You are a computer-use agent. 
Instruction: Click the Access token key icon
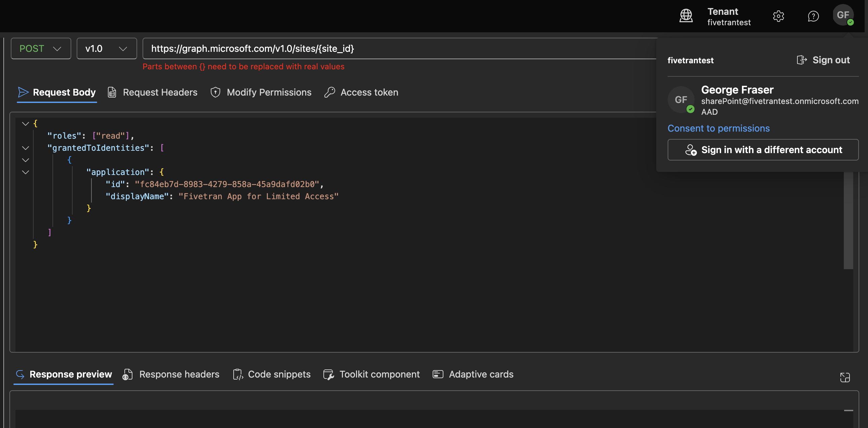click(329, 92)
